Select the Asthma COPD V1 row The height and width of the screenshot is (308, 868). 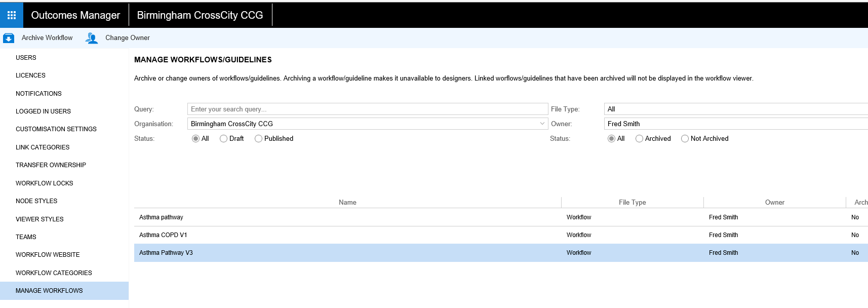click(x=163, y=235)
